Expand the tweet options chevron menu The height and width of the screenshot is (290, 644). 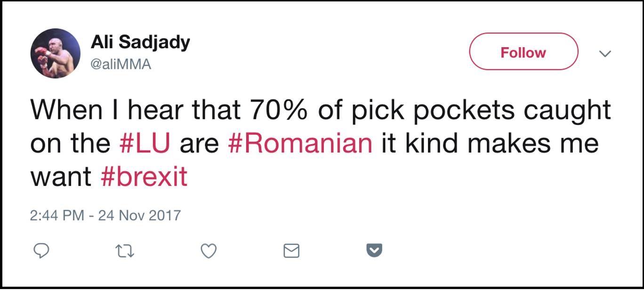pyautogui.click(x=604, y=53)
